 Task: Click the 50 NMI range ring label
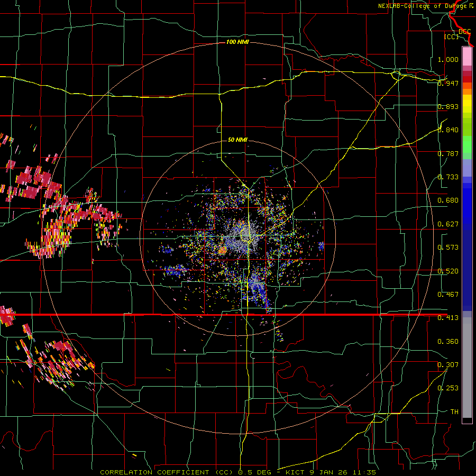point(237,140)
